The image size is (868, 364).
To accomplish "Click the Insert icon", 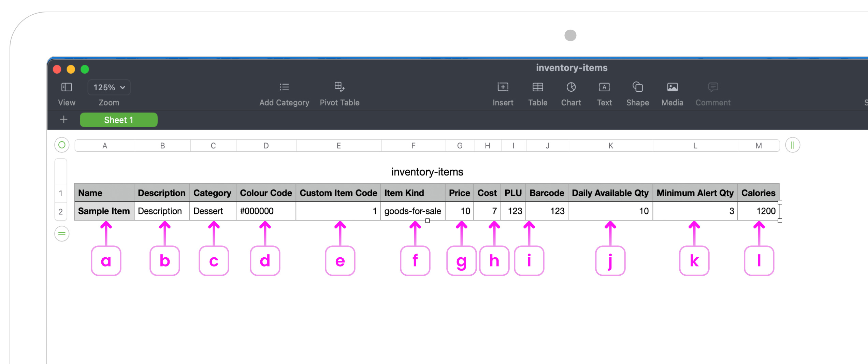I will click(x=503, y=87).
